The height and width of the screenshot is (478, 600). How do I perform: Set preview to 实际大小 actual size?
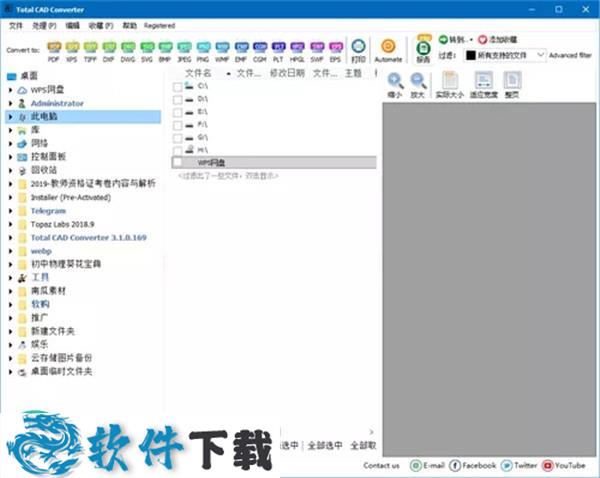coord(450,85)
